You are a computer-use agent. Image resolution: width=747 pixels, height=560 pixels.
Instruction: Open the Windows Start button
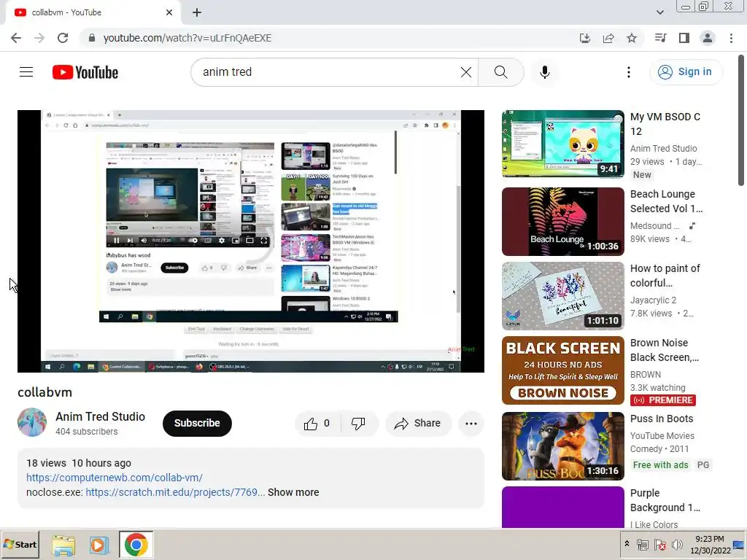click(x=20, y=544)
